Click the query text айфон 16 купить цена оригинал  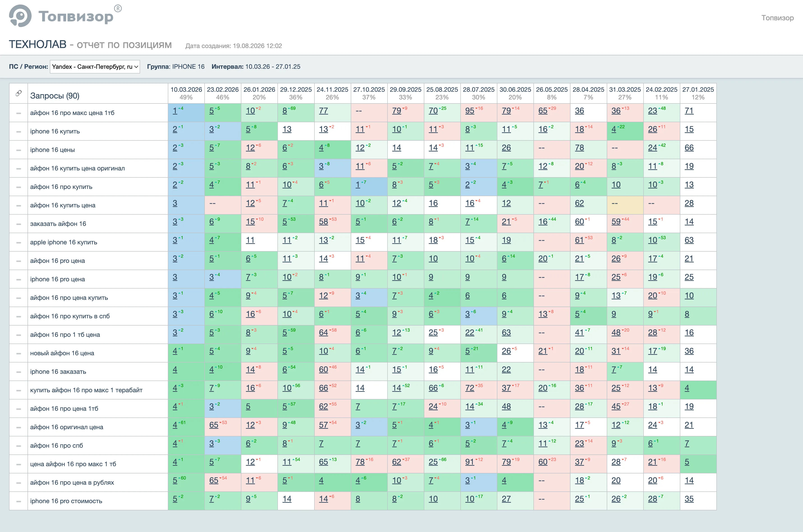(77, 169)
